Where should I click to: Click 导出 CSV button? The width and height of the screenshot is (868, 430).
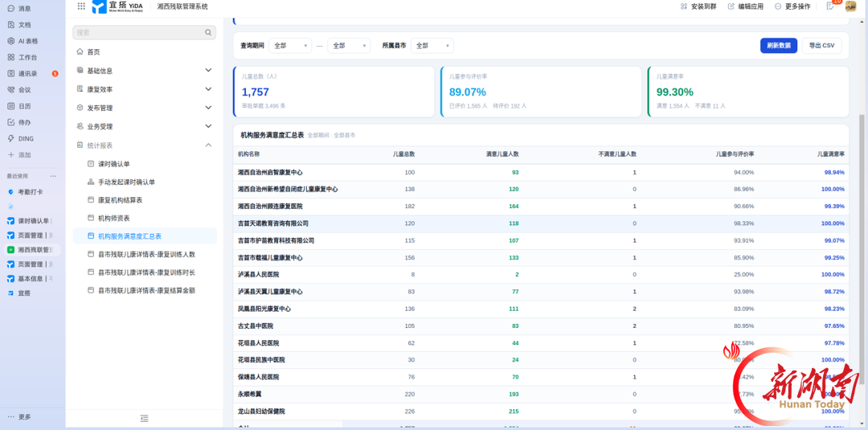[821, 46]
